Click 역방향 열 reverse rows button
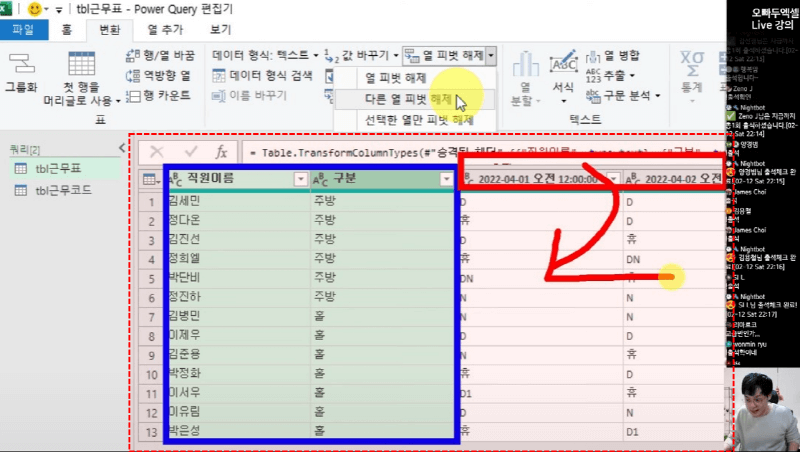The image size is (800, 452). pos(158,76)
